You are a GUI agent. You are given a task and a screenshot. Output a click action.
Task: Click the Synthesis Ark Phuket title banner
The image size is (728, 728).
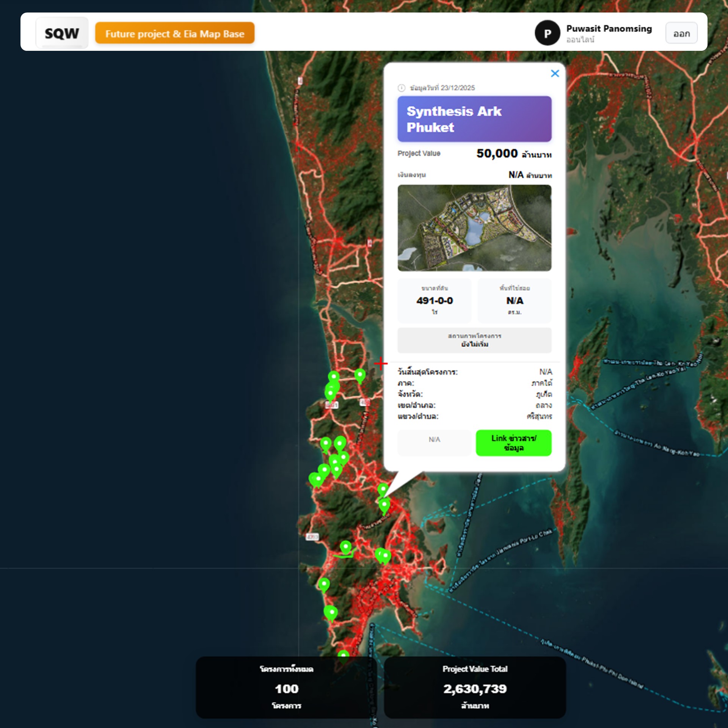tap(474, 119)
